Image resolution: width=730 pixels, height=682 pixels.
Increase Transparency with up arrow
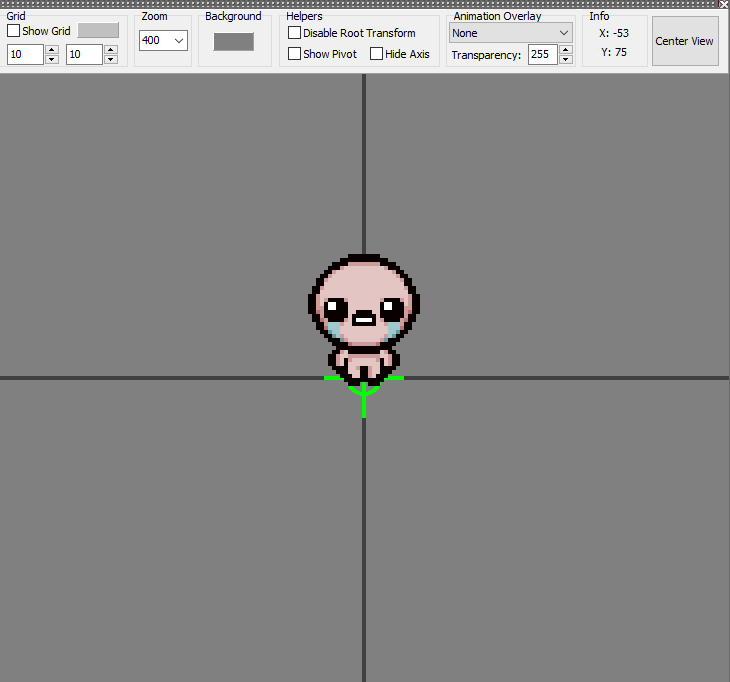click(x=566, y=50)
